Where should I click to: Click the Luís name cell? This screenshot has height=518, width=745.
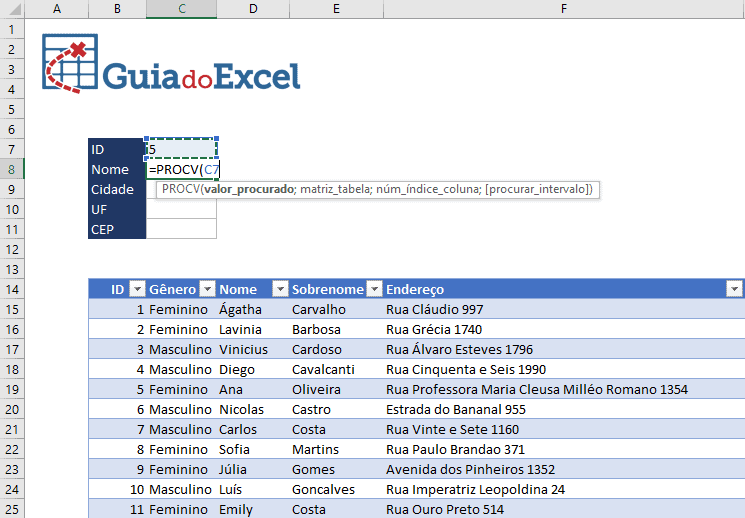(x=253, y=489)
